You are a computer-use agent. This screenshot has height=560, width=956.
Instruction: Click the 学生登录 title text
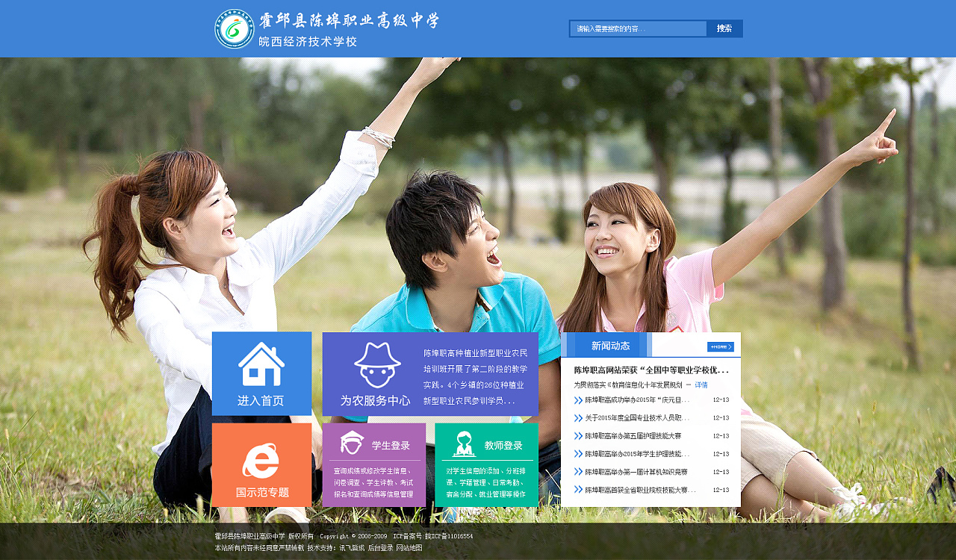391,446
